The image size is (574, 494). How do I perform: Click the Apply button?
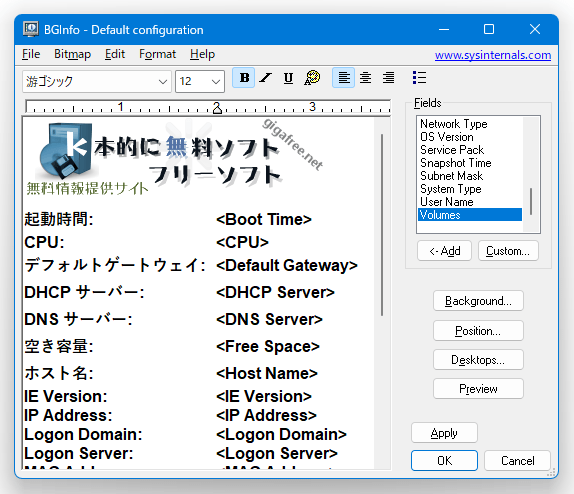(x=444, y=433)
